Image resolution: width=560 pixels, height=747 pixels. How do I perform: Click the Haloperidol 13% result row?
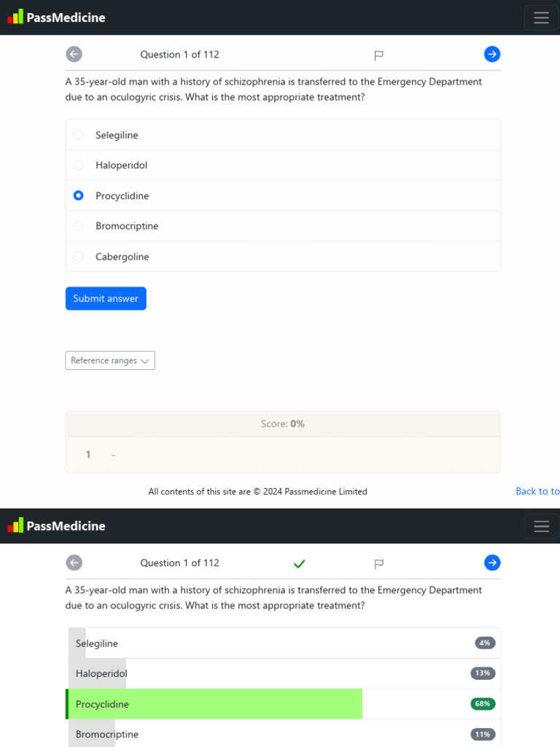pyautogui.click(x=283, y=673)
